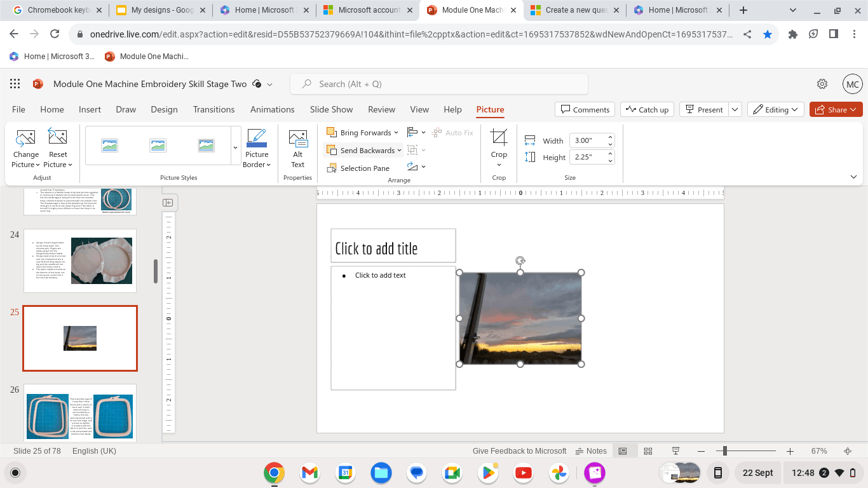Open Gmail from the shelf

point(309,473)
